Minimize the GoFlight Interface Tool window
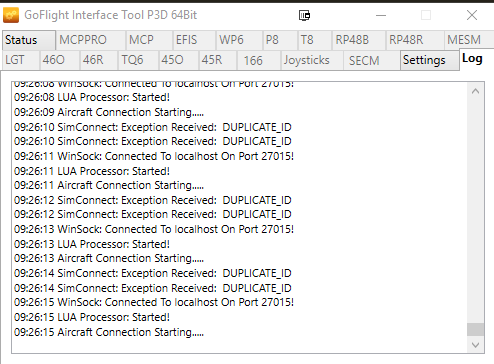Viewport: 494px width, 364px height. (381, 15)
